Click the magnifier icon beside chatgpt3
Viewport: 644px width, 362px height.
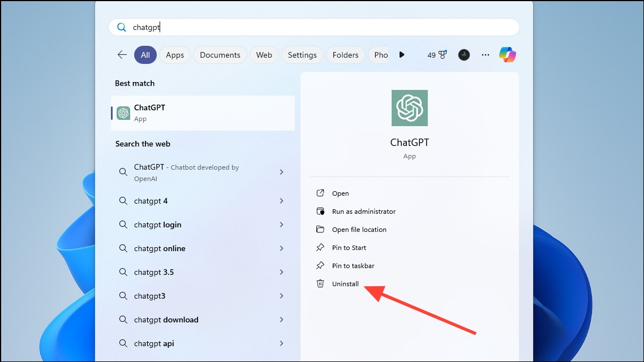tap(123, 296)
